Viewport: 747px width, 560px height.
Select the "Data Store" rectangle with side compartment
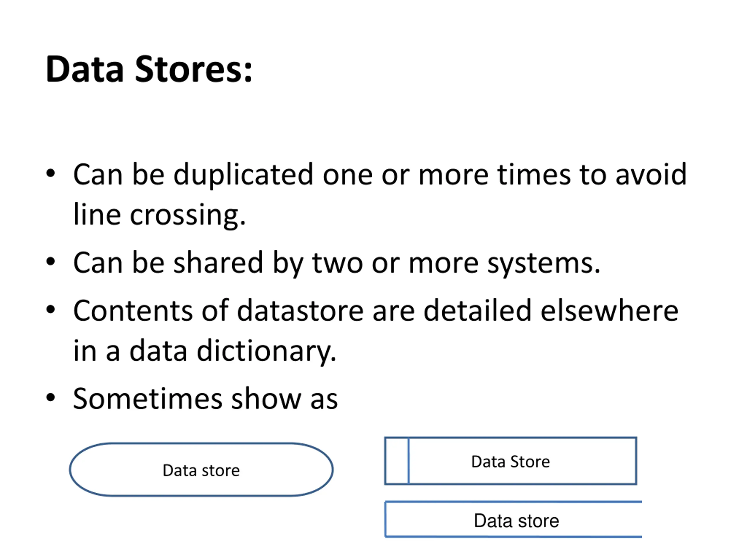[x=511, y=461]
